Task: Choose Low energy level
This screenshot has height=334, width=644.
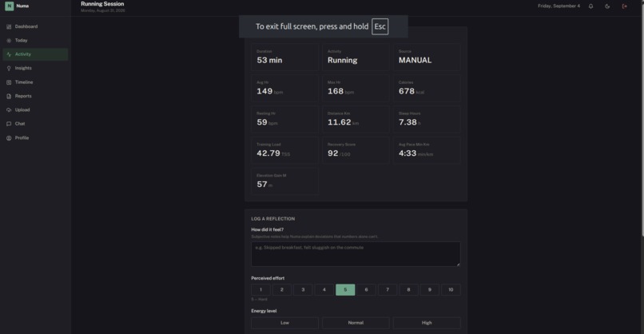Action: [284, 323]
